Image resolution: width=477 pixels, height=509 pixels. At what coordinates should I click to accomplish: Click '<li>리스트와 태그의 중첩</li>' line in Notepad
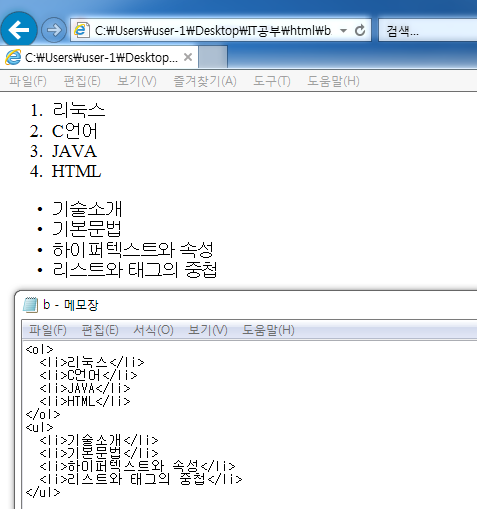pos(141,479)
